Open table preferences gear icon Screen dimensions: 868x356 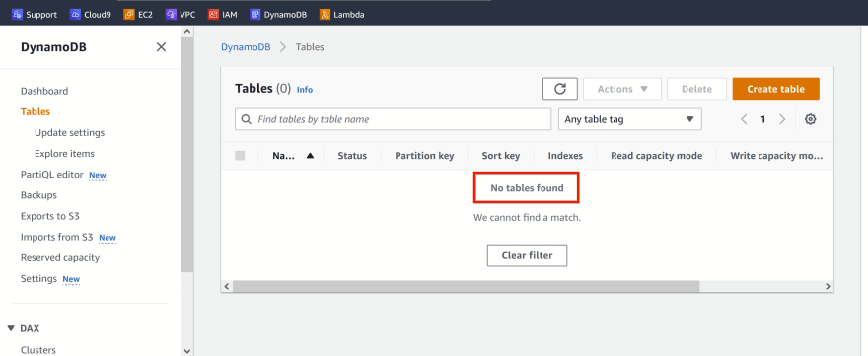tap(811, 119)
